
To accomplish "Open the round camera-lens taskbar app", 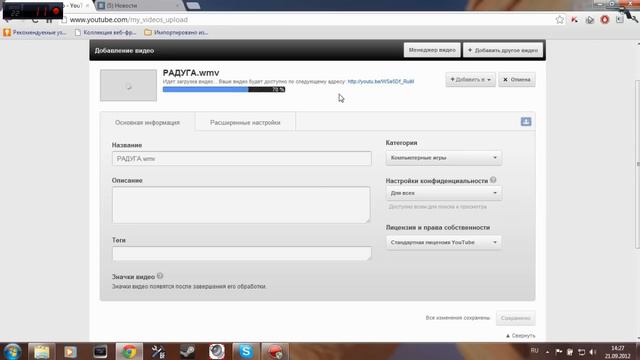I will pos(217,351).
